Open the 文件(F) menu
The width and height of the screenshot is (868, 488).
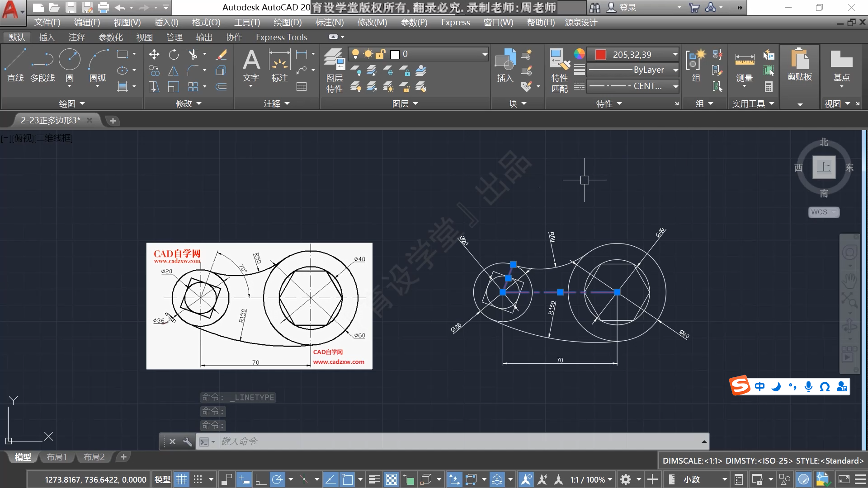47,22
